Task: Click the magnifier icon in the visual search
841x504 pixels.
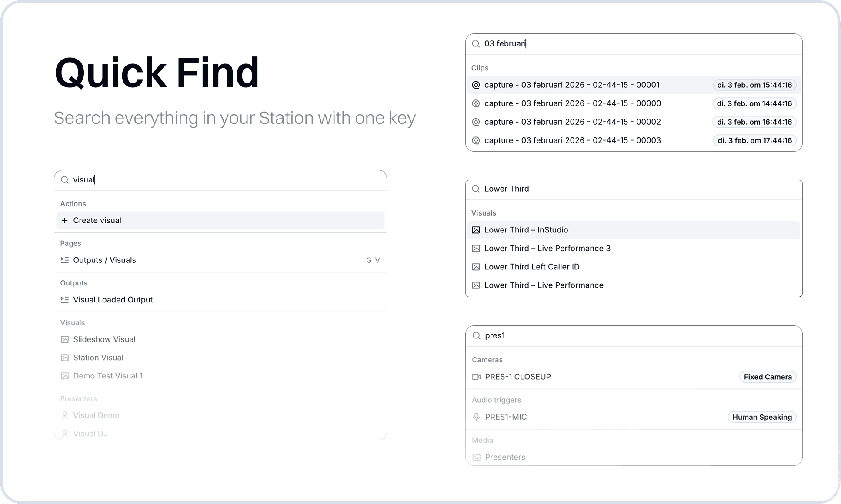Action: pos(65,180)
